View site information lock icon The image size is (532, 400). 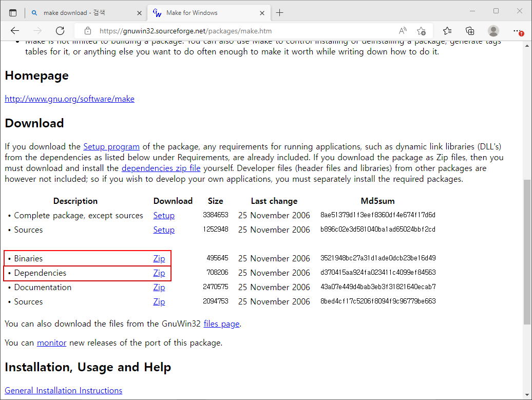point(87,31)
